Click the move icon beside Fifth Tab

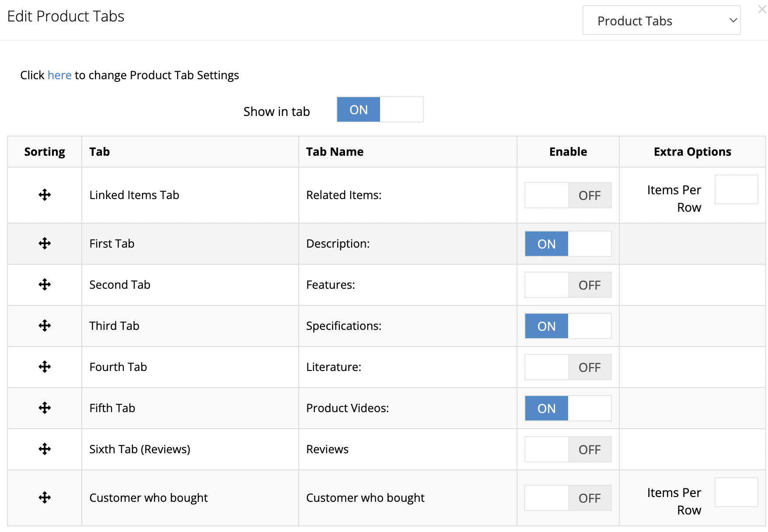pyautogui.click(x=44, y=408)
